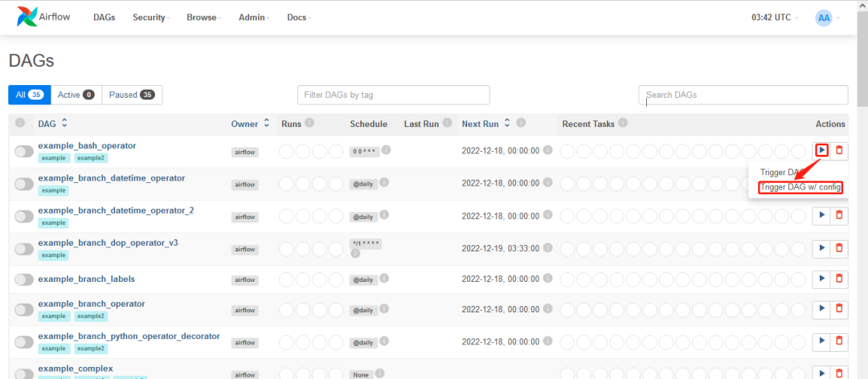
Task: Click schedule info icon for example_branch_labels
Action: tap(383, 279)
